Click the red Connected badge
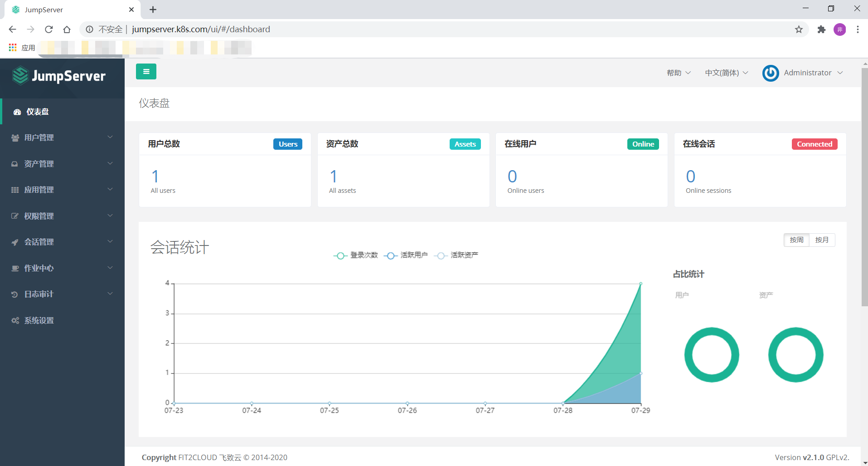This screenshot has width=868, height=466. click(815, 144)
